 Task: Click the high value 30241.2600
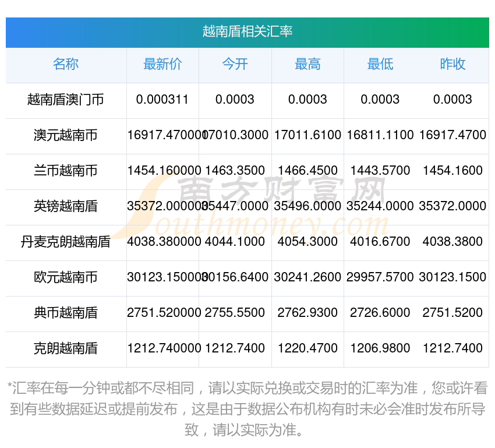pos(308,277)
